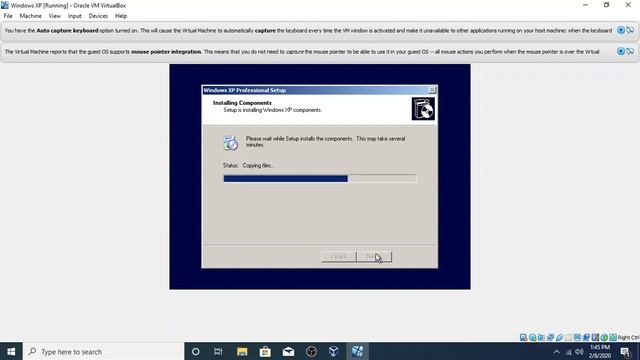The image size is (640, 360).
Task: Click the network adapter status icon
Action: [550, 338]
